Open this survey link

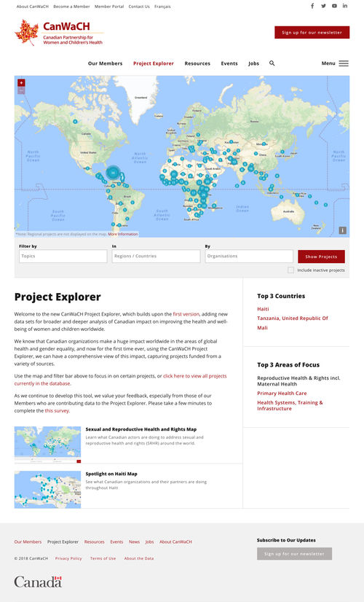tap(57, 410)
